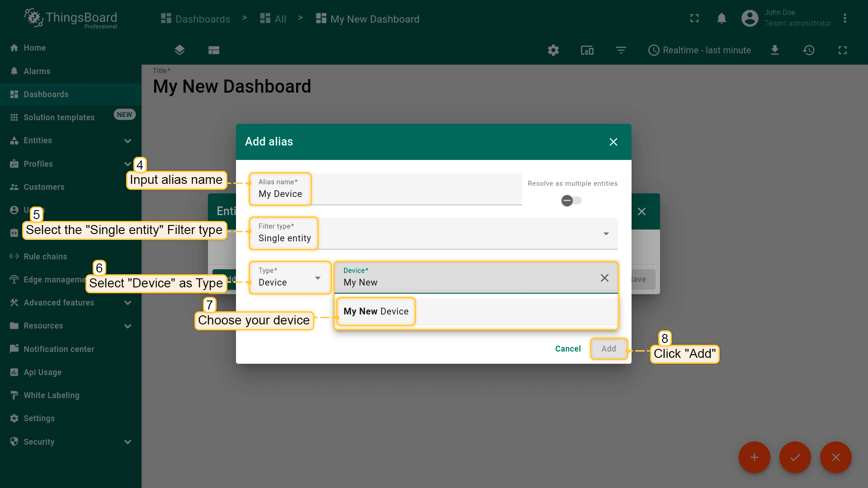The height and width of the screenshot is (488, 868).
Task: Click the layers (states) icon
Action: click(179, 50)
